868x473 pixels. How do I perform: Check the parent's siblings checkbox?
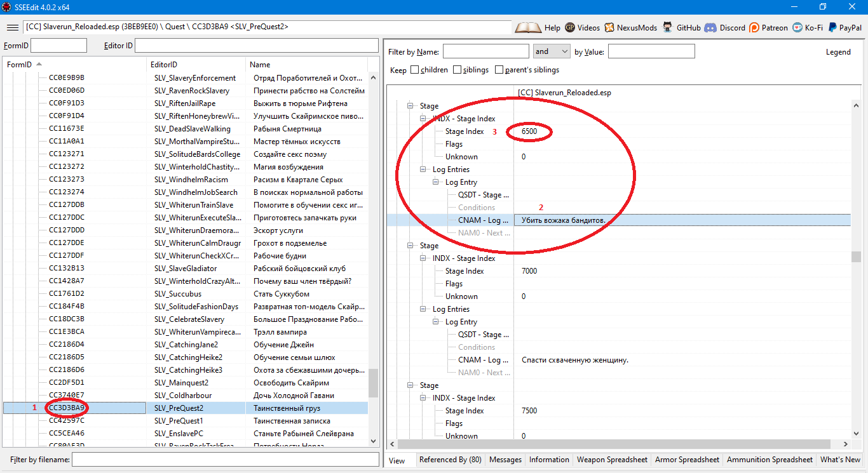(x=499, y=70)
